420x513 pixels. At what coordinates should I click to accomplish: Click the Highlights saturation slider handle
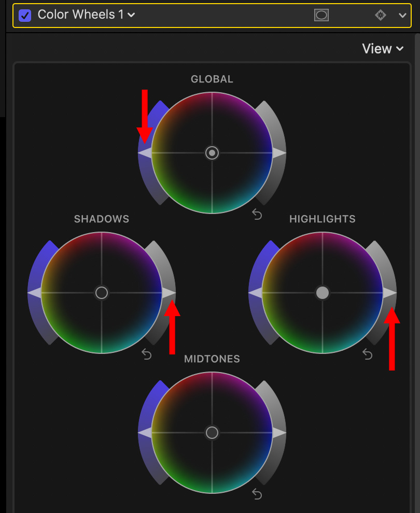pyautogui.click(x=255, y=293)
